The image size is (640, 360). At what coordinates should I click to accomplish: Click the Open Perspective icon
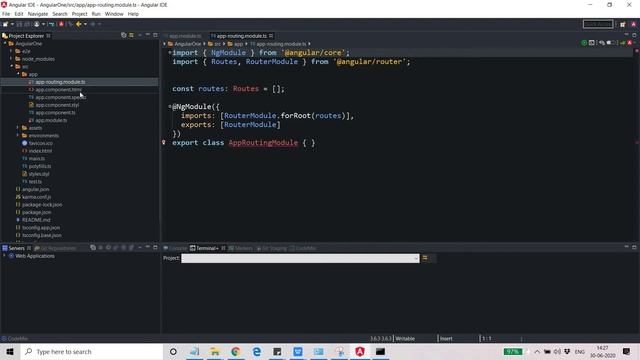click(x=623, y=24)
